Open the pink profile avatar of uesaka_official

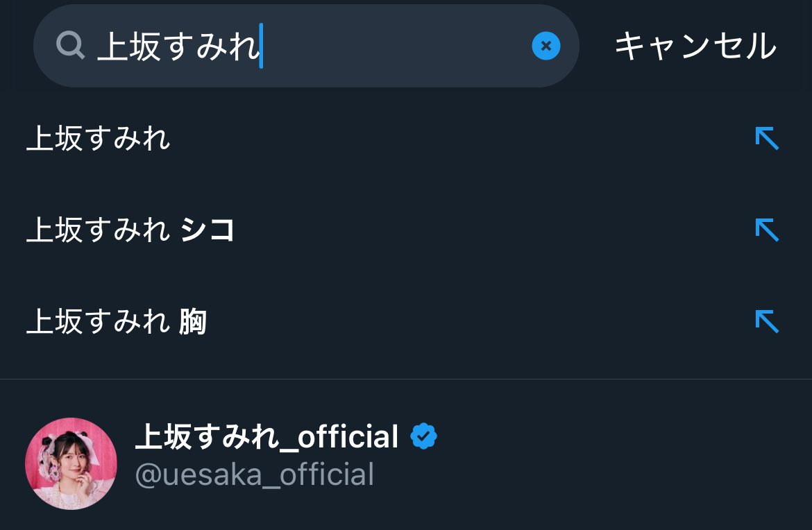[71, 463]
